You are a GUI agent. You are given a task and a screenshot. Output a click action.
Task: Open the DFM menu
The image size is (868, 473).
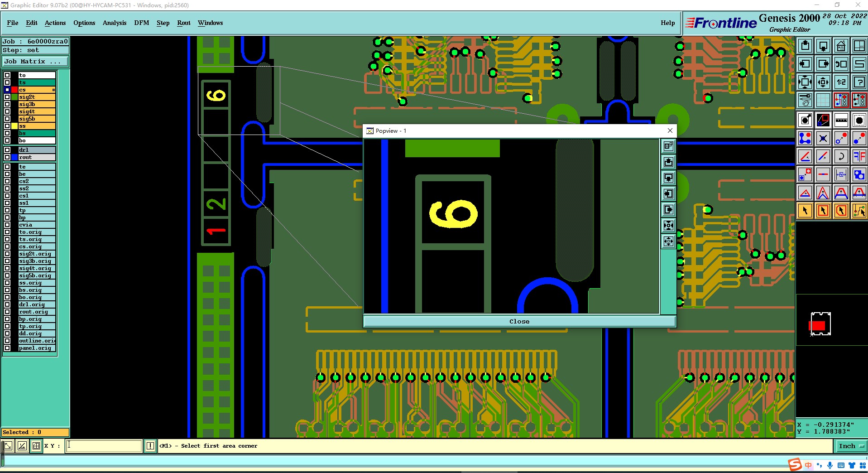142,23
